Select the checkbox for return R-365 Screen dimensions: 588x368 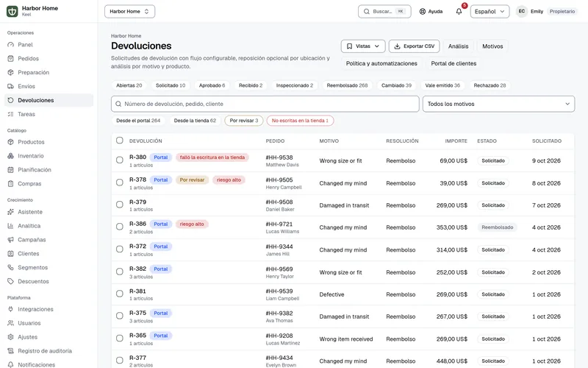(120, 339)
